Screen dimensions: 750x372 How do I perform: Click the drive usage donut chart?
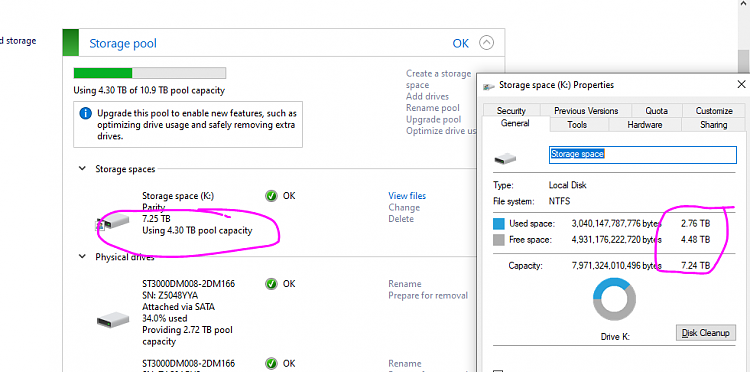coord(614,299)
